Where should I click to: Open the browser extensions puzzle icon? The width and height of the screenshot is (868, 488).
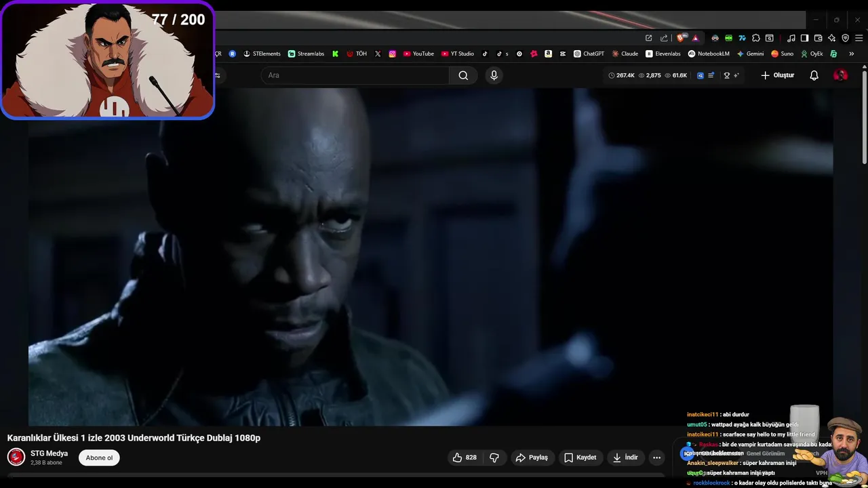(756, 38)
